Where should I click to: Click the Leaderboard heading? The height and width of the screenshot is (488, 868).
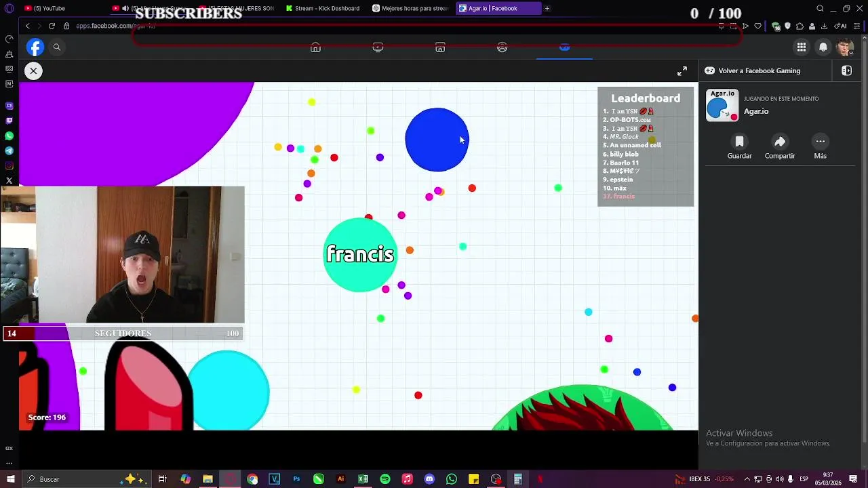[x=646, y=98]
